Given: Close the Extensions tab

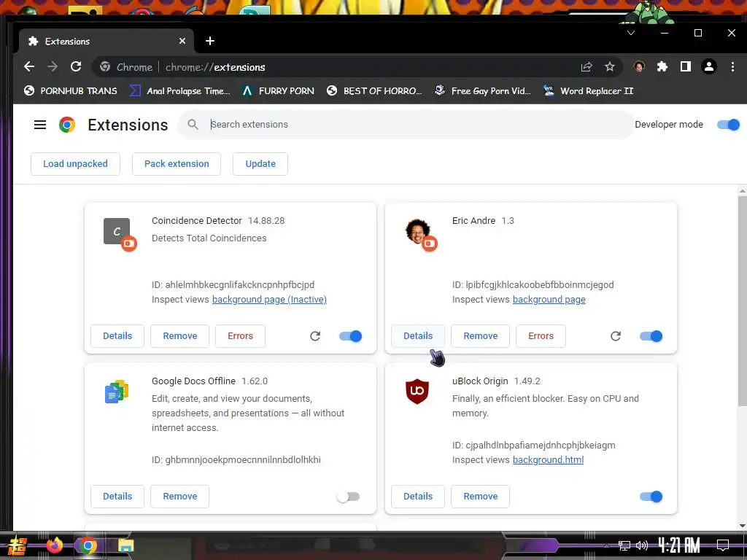Looking at the screenshot, I should pyautogui.click(x=182, y=41).
